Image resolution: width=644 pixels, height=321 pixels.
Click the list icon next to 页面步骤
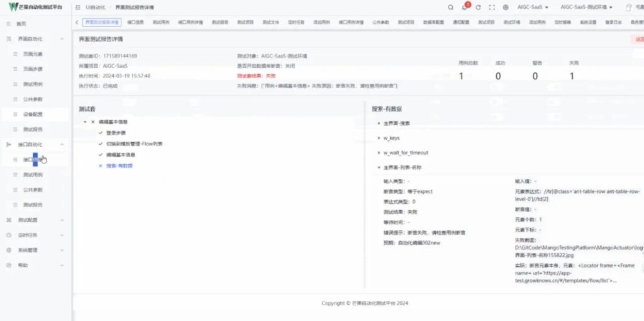point(15,69)
